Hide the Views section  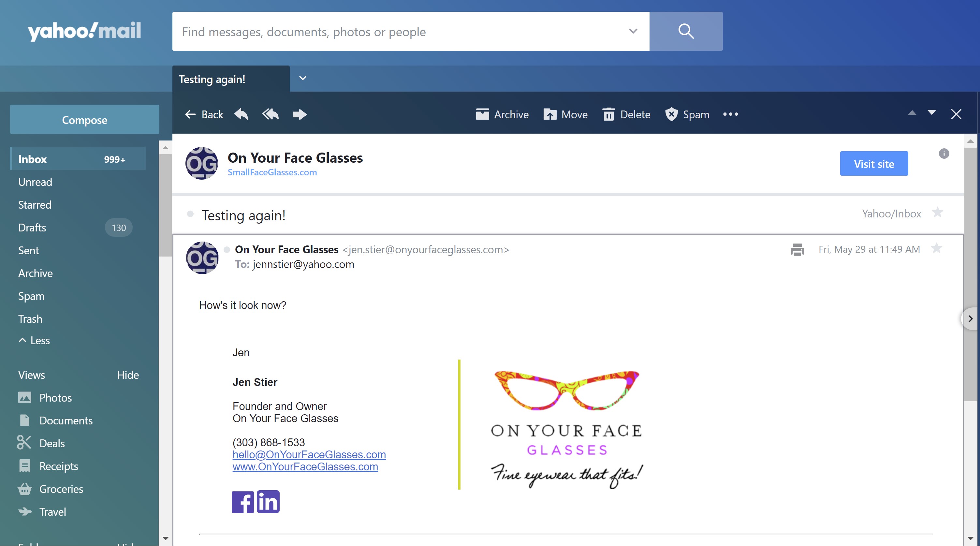pos(128,375)
